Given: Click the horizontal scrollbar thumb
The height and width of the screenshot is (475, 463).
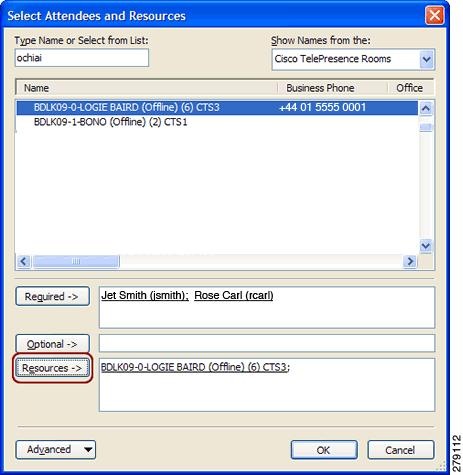Looking at the screenshot, I should point(76,261).
